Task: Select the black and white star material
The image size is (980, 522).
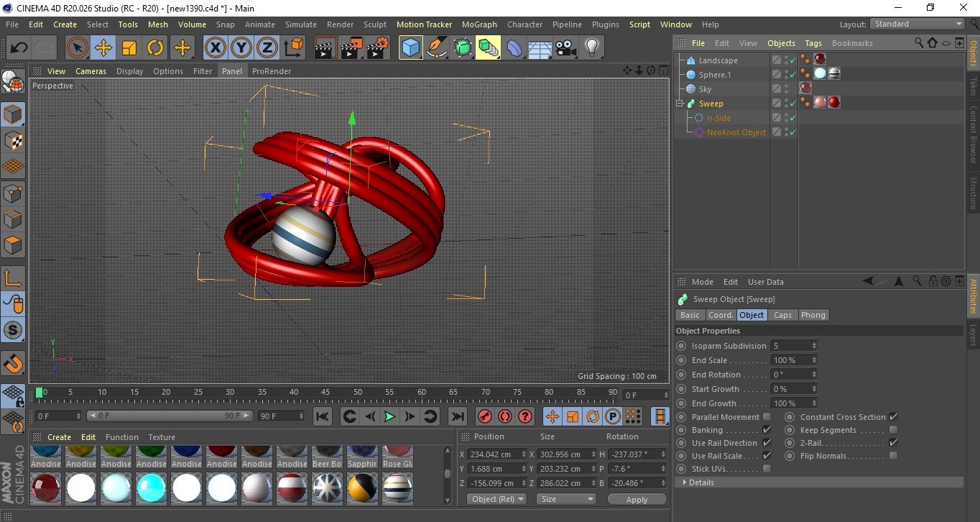Action: click(327, 488)
